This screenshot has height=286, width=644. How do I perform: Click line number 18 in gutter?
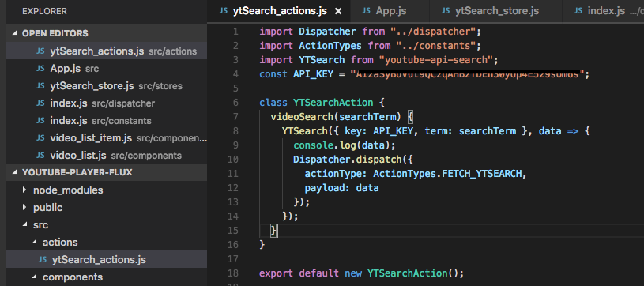coord(233,273)
